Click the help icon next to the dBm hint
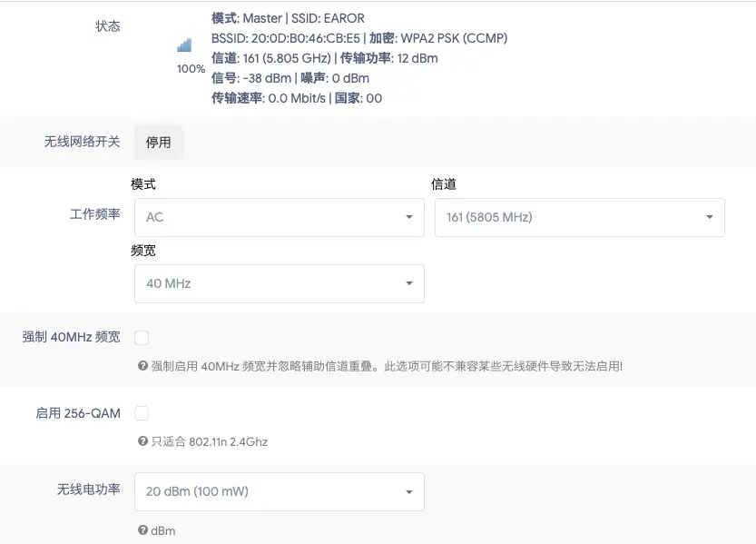Image resolution: width=756 pixels, height=544 pixels. pos(142,530)
